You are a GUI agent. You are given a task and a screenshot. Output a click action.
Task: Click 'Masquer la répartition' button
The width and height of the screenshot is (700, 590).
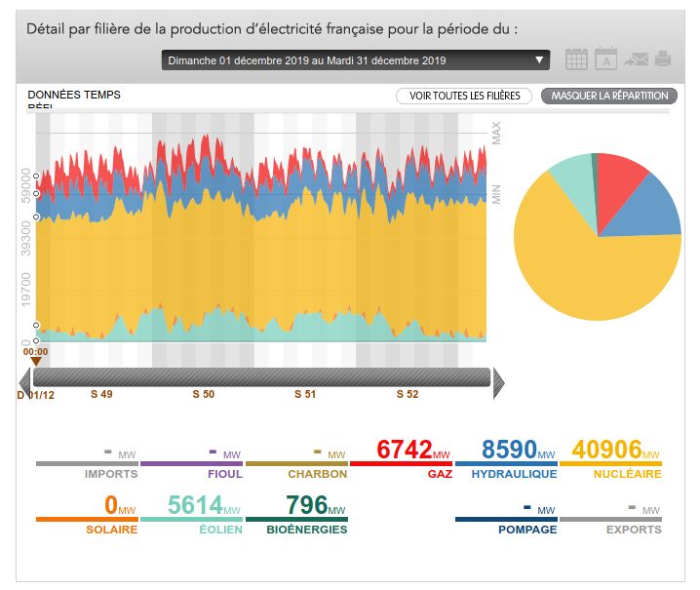(609, 96)
